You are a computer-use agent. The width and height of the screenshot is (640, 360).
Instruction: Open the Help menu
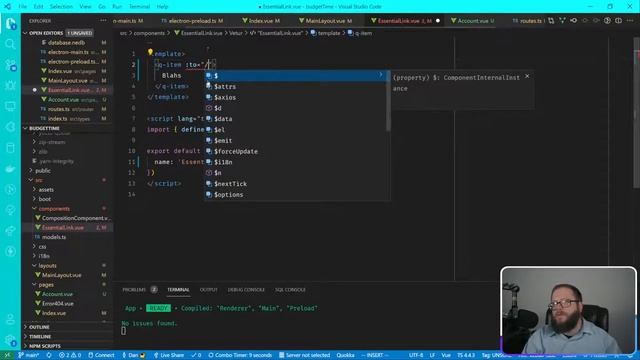[162, 7]
